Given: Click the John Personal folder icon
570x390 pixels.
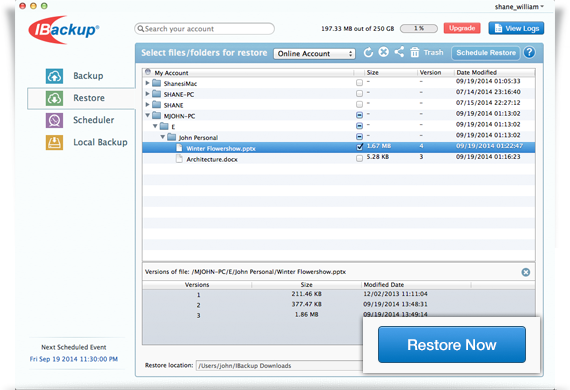Looking at the screenshot, I should tap(172, 137).
